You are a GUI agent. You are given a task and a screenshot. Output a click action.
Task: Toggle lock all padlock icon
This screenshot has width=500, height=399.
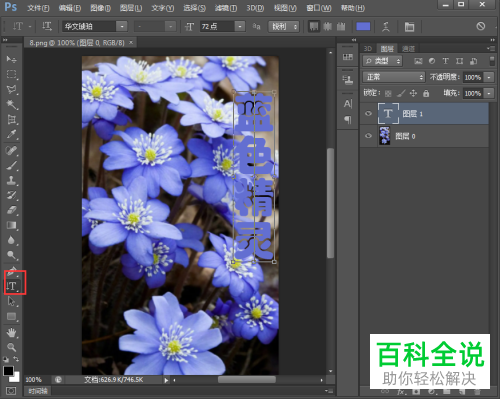tap(426, 93)
